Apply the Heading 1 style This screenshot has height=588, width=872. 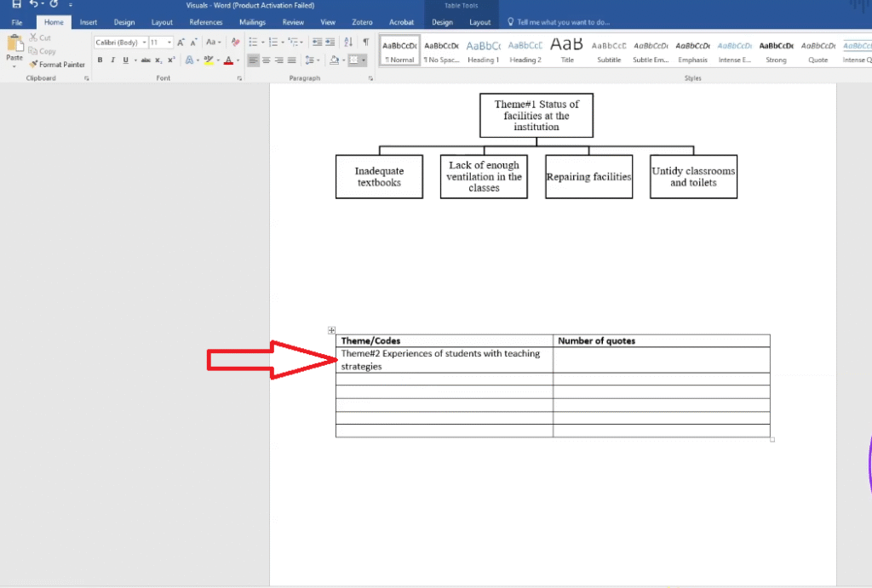point(483,52)
